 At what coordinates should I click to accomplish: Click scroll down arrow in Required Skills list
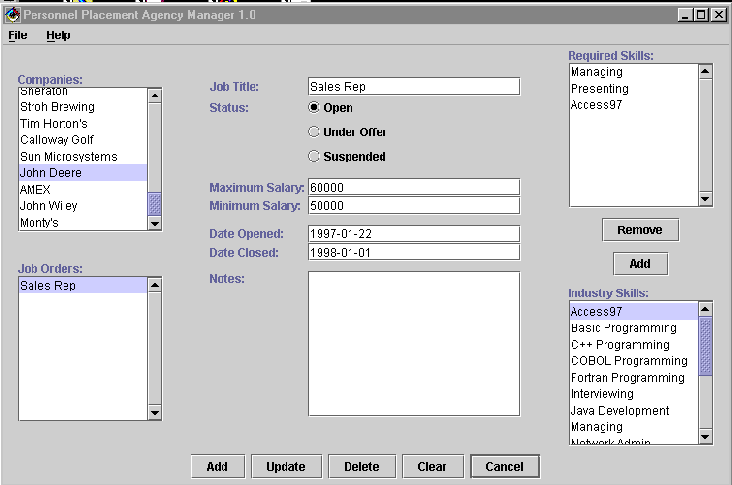pos(705,199)
